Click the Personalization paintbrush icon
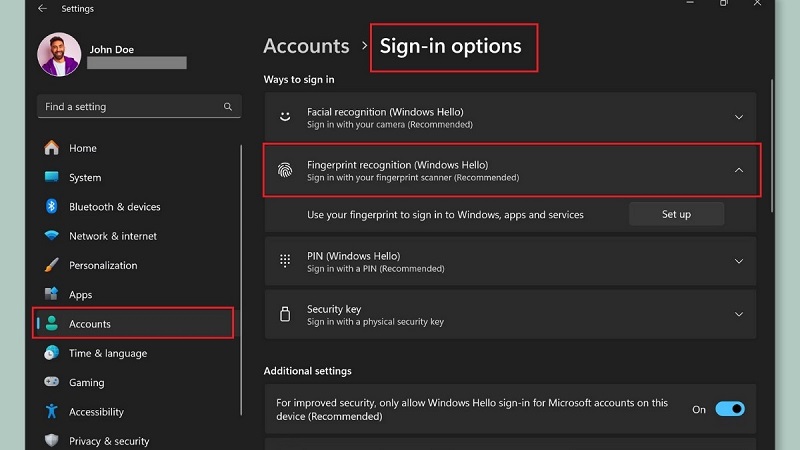This screenshot has height=450, width=800. coord(52,265)
